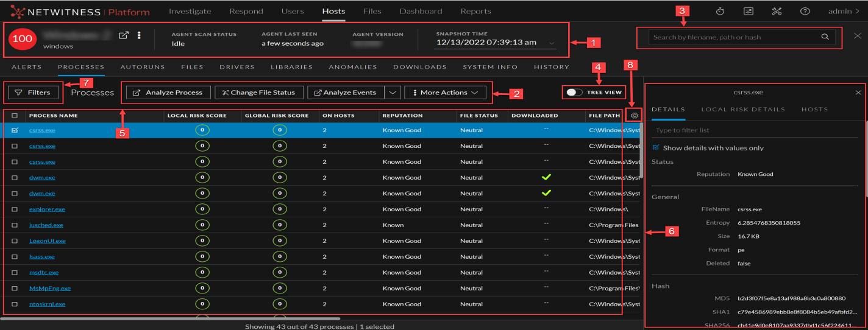
Task: Click the NetWitness Platform logo
Action: tap(80, 12)
